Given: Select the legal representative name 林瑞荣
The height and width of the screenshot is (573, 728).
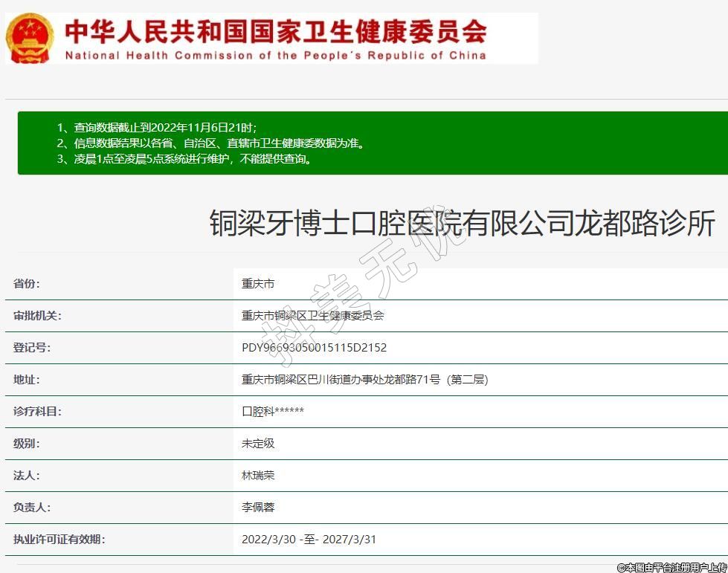Looking at the screenshot, I should click(x=258, y=476).
